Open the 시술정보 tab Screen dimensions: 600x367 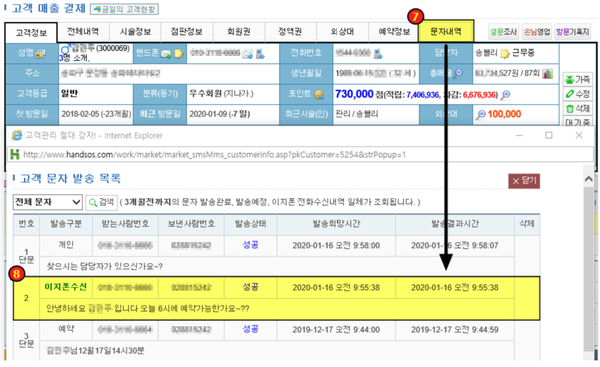coord(135,32)
